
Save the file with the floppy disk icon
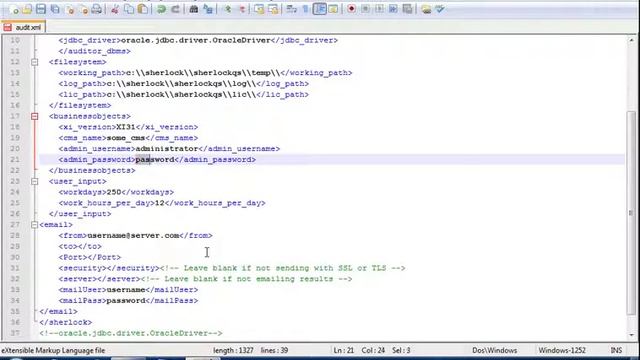click(41, 9)
